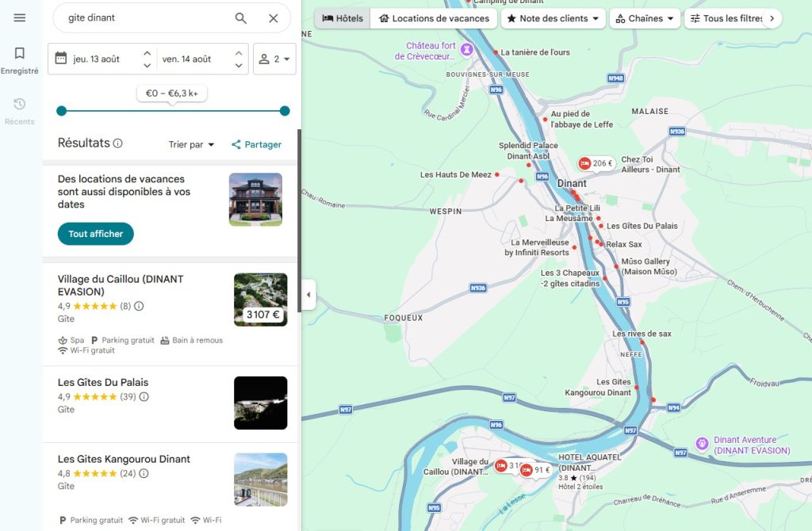Open the Les Gîtes Du Palais listing title

[x=103, y=383]
